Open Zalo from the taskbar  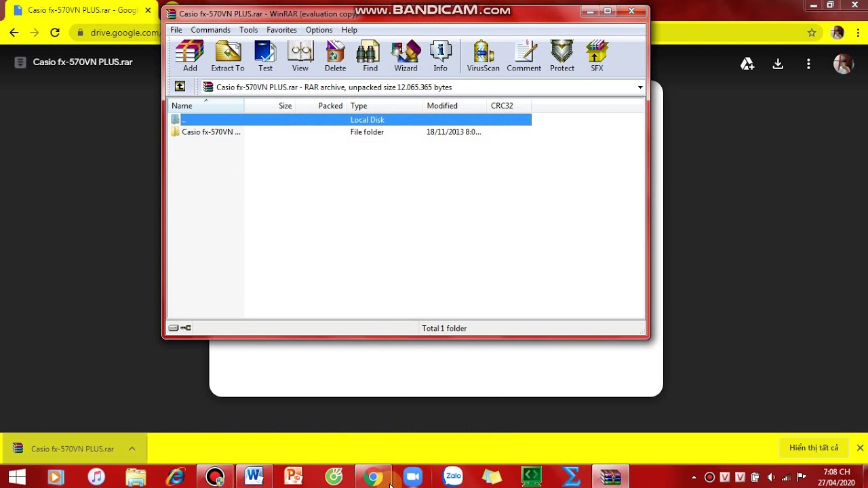tap(452, 477)
